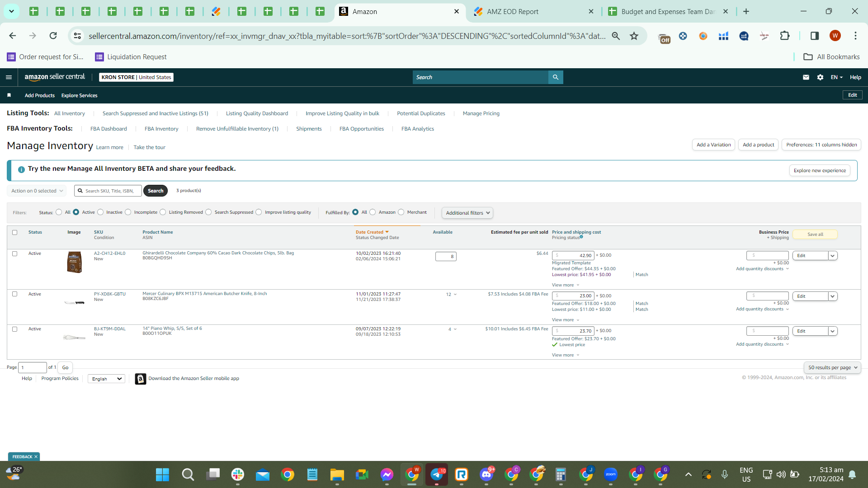The height and width of the screenshot is (488, 868).
Task: Switch to the AMZ EOD Report tab
Action: [x=534, y=12]
